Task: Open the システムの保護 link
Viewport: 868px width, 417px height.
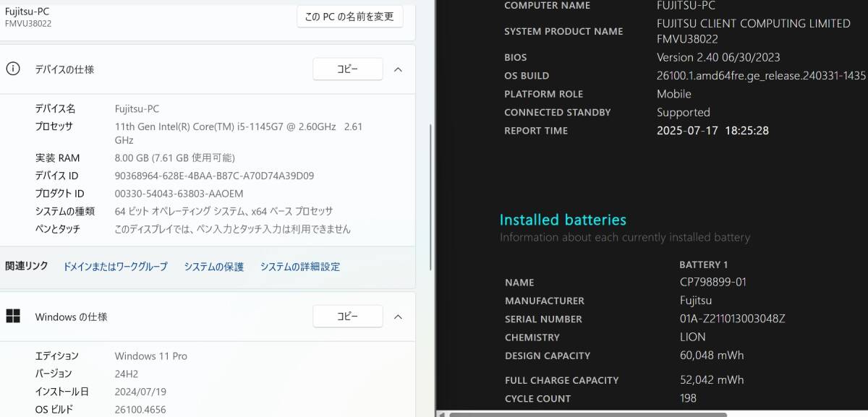Action: pos(213,266)
